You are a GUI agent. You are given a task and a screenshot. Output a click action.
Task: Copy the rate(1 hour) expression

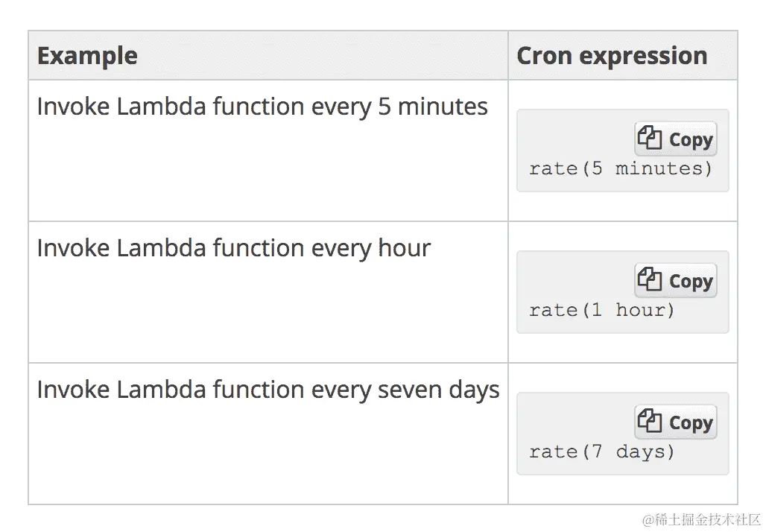point(676,281)
